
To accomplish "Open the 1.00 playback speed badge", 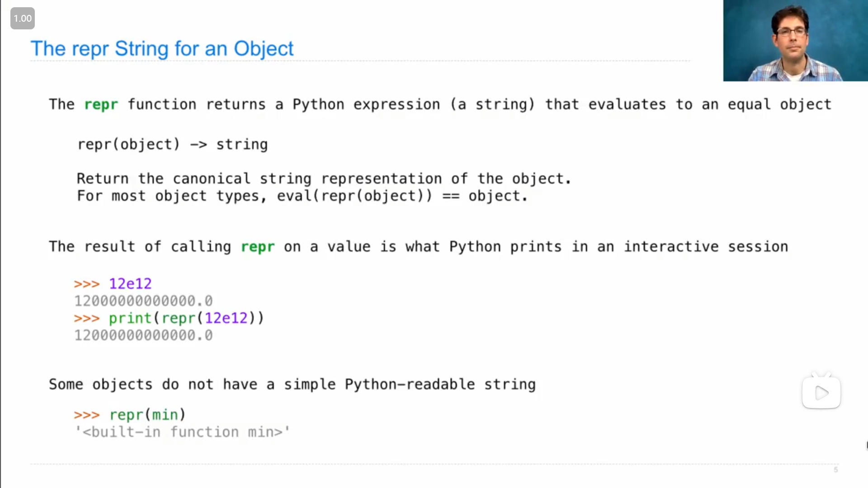I will [23, 19].
